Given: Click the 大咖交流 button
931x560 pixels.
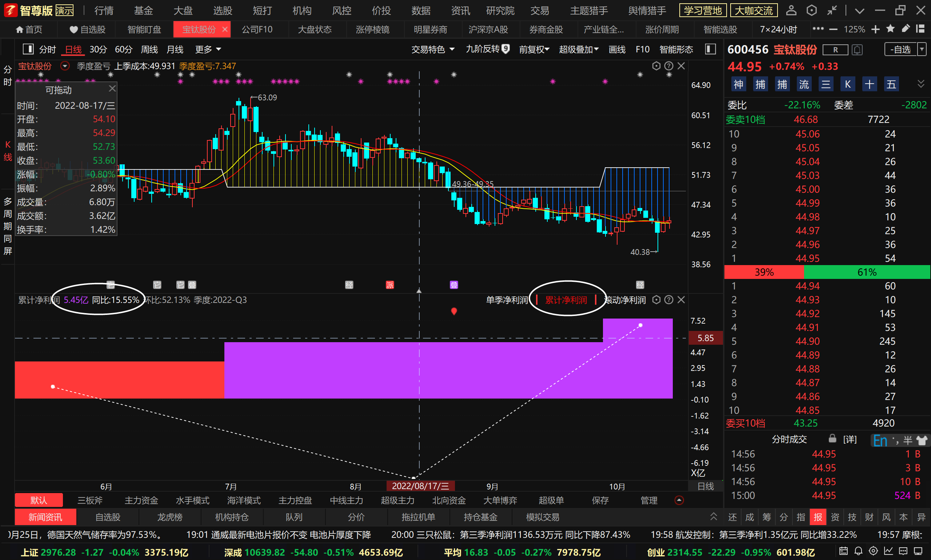Looking at the screenshot, I should (754, 10).
